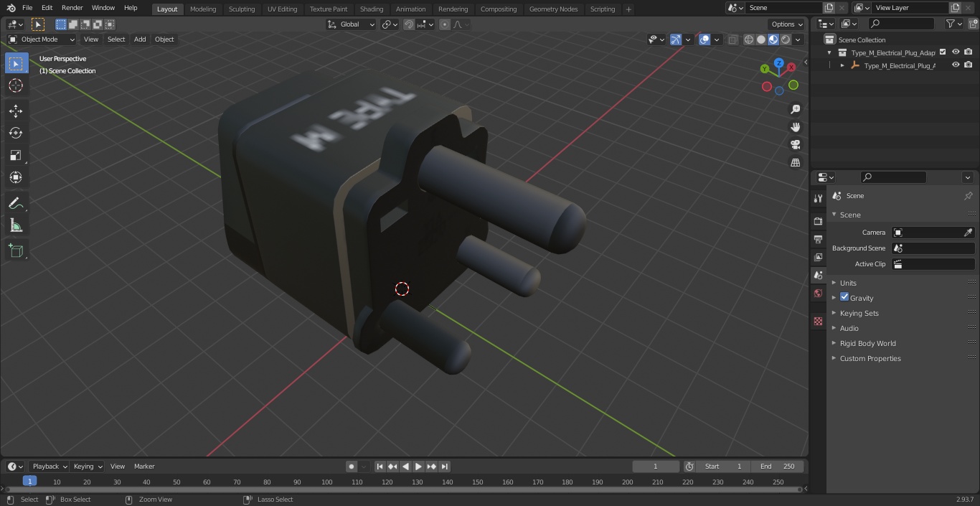This screenshot has width=980, height=506.
Task: Click the Select Box tool icon
Action: [16, 63]
